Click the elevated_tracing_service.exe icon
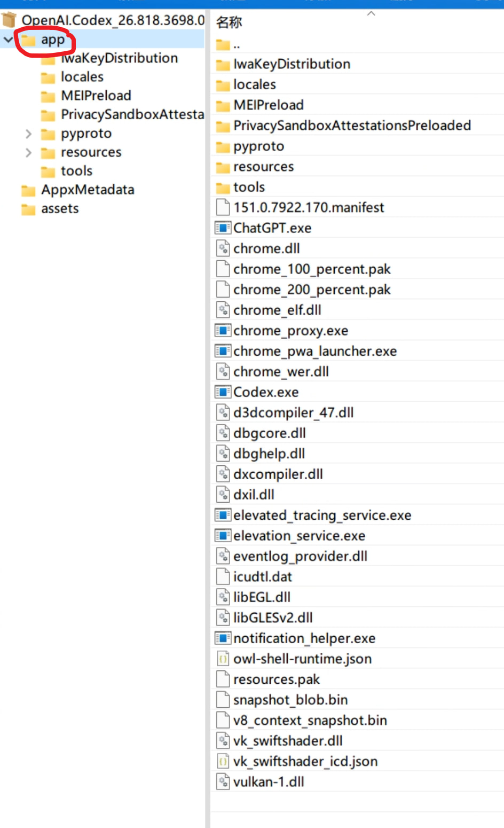Screen dimensions: 504x828 tap(223, 515)
